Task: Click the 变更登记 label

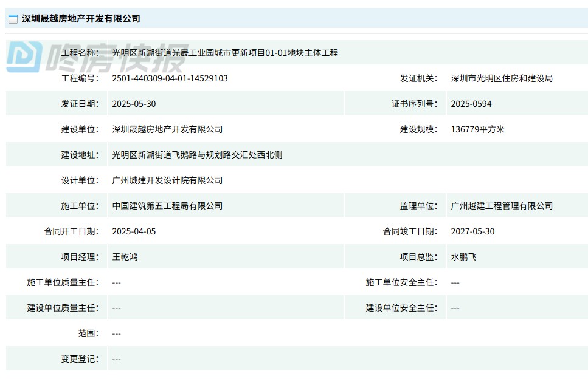Action: [80, 359]
